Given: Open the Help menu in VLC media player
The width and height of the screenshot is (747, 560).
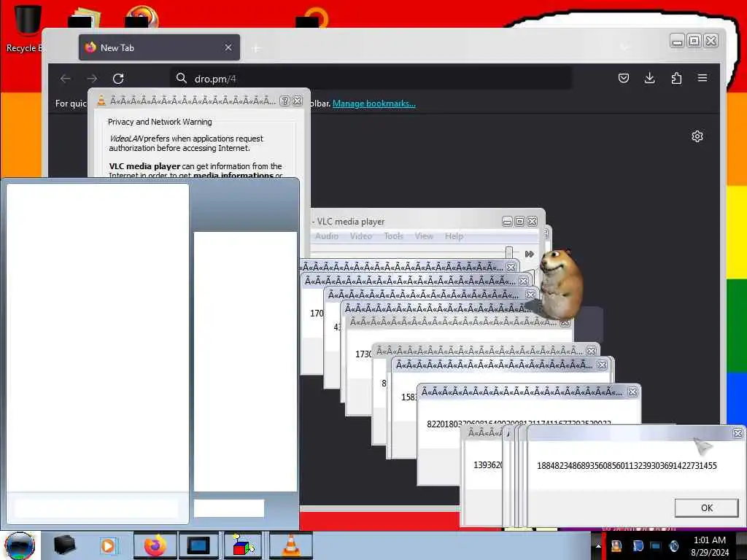Looking at the screenshot, I should click(454, 236).
